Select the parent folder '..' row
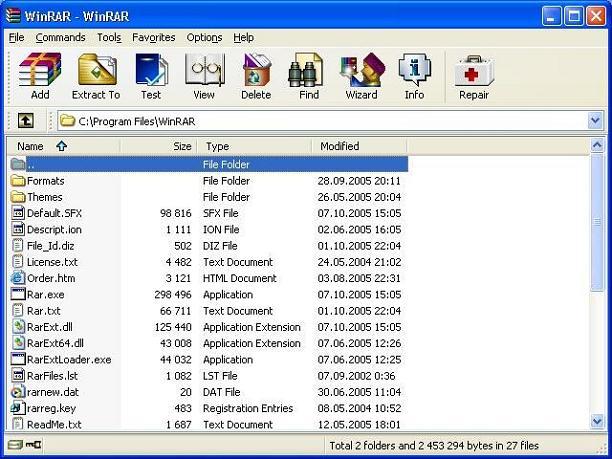The width and height of the screenshot is (612, 459). (x=209, y=164)
